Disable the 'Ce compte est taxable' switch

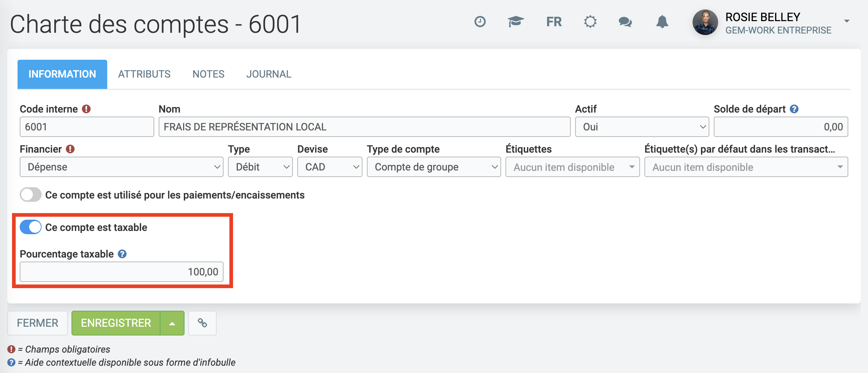coord(31,227)
